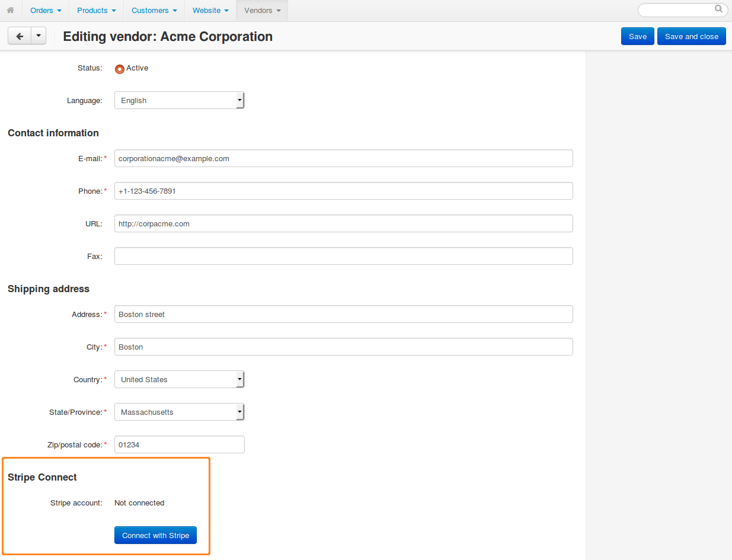Click the URL input field
Viewport: 732px width, 560px height.
(x=344, y=223)
